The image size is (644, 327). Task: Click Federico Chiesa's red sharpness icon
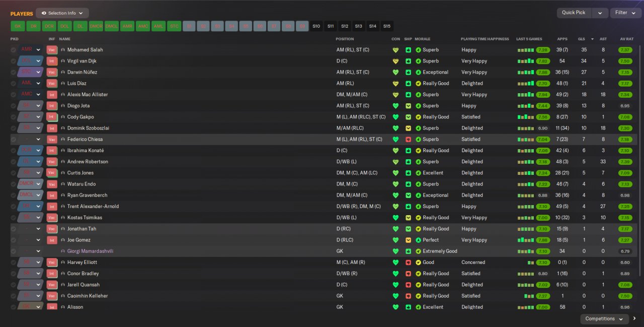pos(408,140)
